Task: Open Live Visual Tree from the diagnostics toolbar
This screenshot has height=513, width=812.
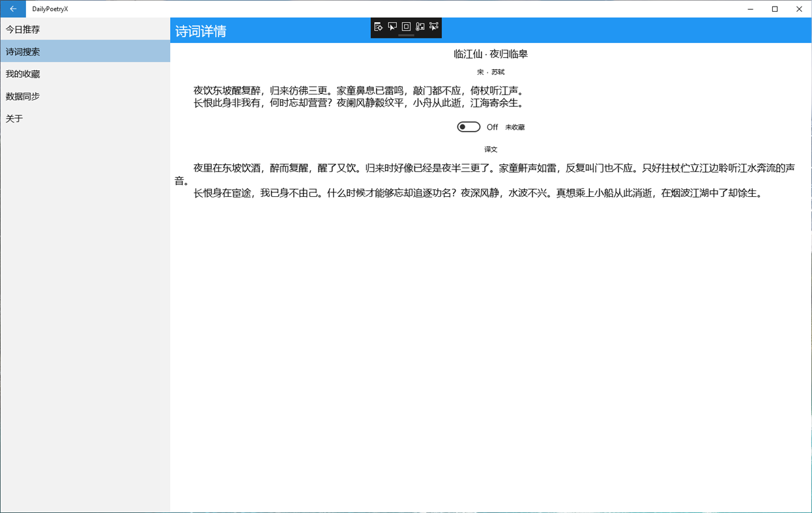Action: [x=379, y=27]
